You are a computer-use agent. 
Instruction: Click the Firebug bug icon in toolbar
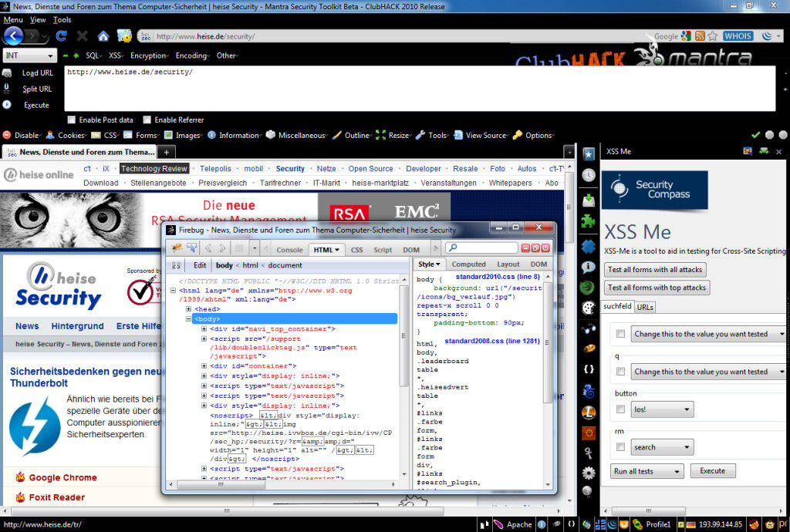(177, 247)
